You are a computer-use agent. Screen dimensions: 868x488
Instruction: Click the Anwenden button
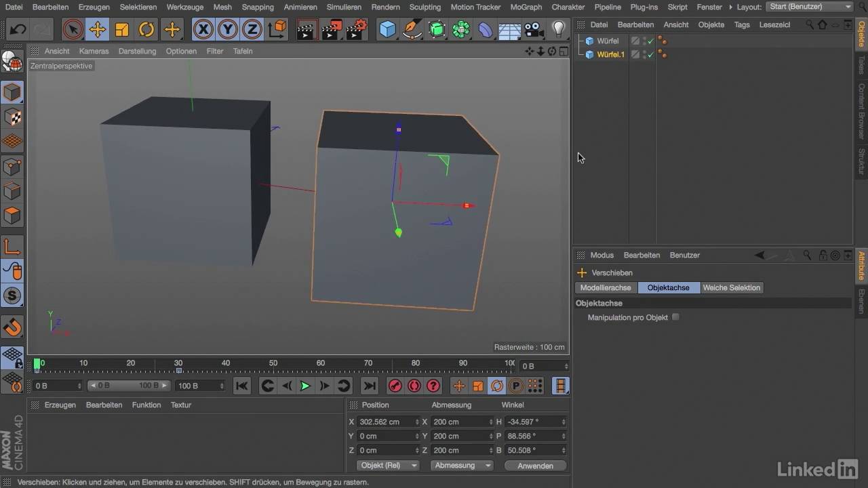535,466
